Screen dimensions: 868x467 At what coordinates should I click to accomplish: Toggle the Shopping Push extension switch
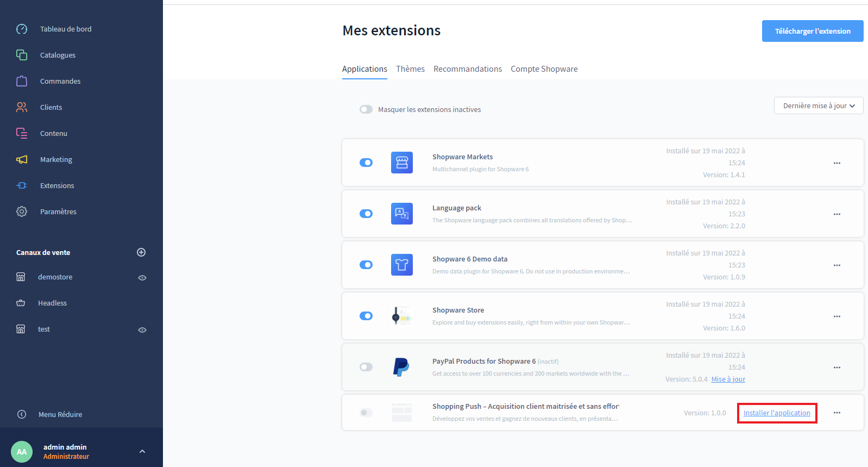(x=366, y=413)
